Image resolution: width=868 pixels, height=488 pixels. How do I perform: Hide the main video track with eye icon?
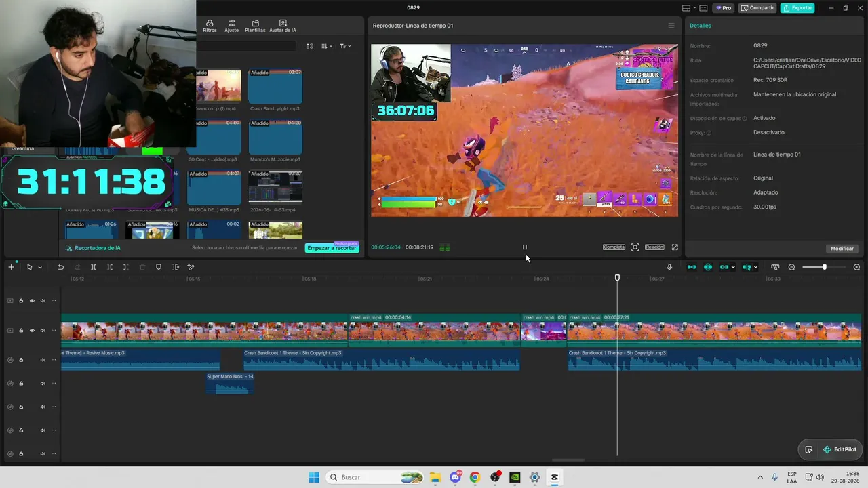pos(32,331)
